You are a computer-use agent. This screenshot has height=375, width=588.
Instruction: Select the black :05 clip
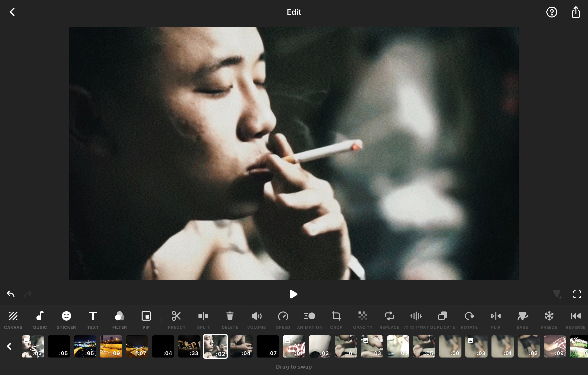click(59, 346)
